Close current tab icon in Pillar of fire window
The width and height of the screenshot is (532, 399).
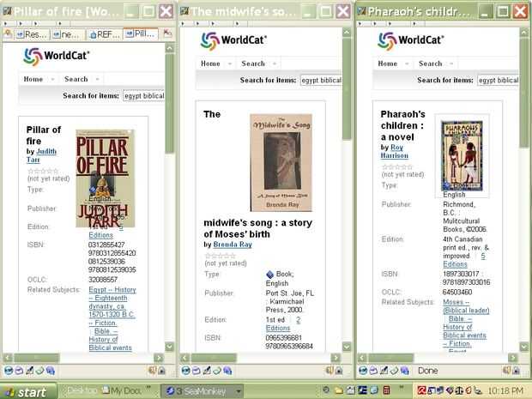pos(167,33)
